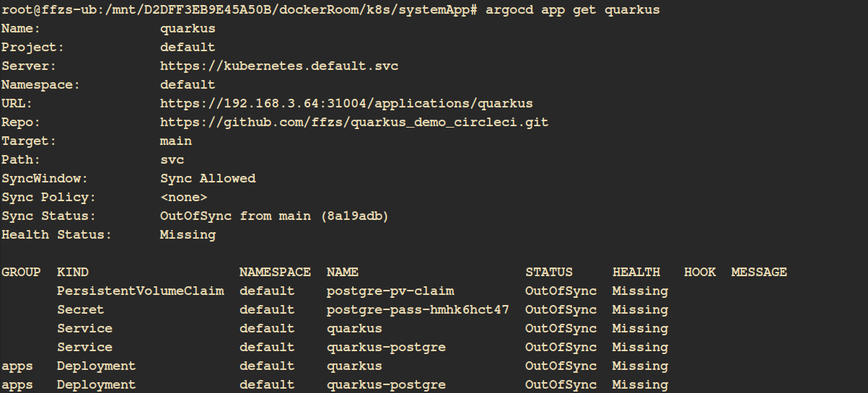The height and width of the screenshot is (393, 868).
Task: Click the Path value 'svc'
Action: 172,160
